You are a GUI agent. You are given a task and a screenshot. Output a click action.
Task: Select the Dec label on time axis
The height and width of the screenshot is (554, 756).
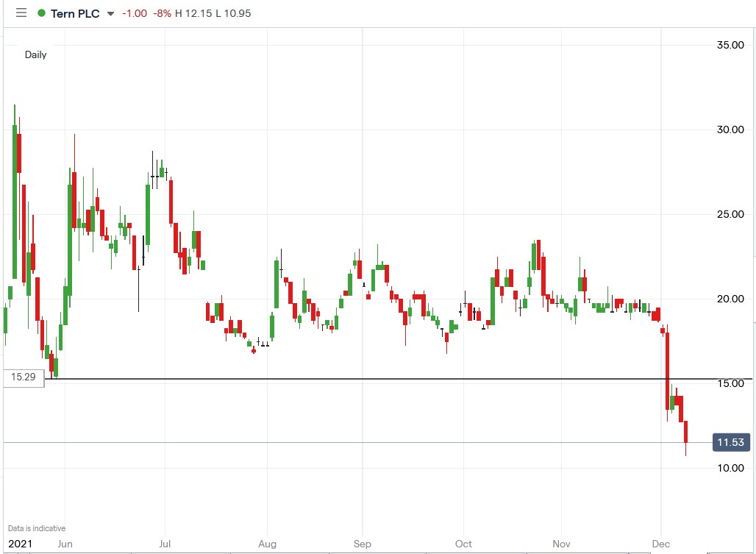click(661, 544)
